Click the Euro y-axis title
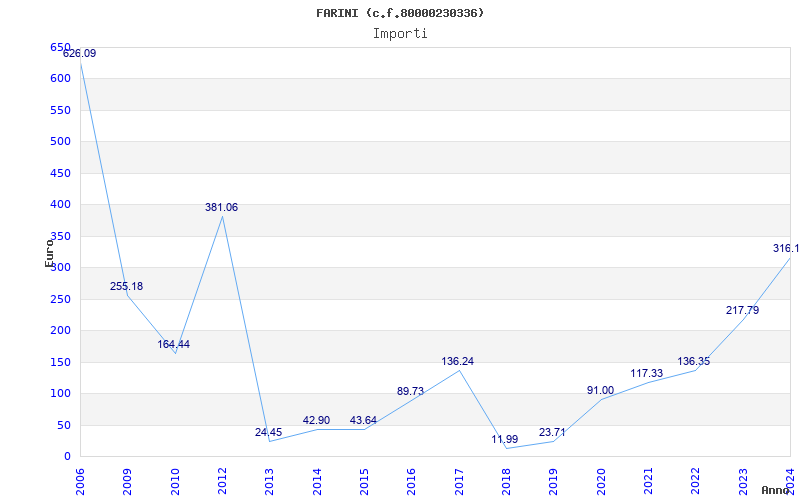This screenshot has width=800, height=500. point(49,252)
